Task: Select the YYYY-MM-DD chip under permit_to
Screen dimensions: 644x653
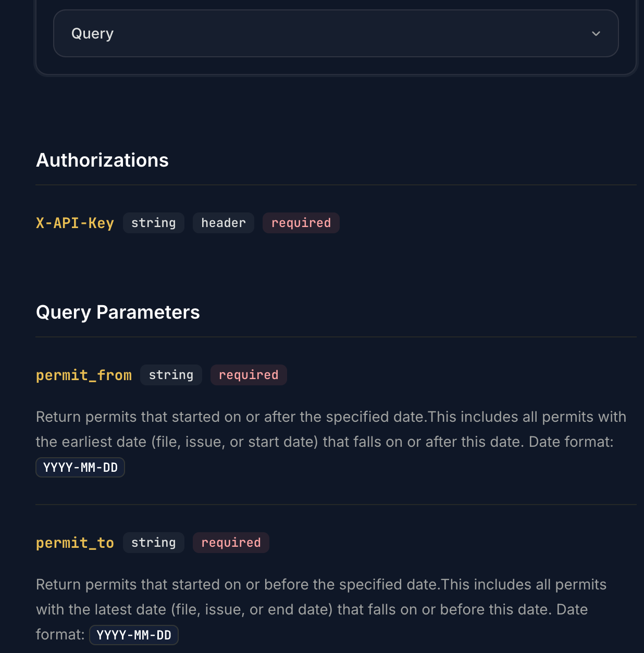Action: click(x=133, y=635)
